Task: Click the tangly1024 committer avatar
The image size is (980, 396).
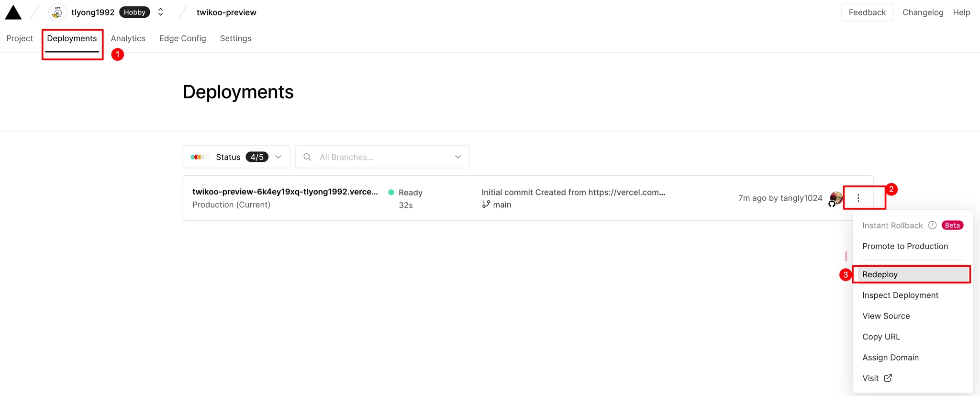Action: pos(836,198)
